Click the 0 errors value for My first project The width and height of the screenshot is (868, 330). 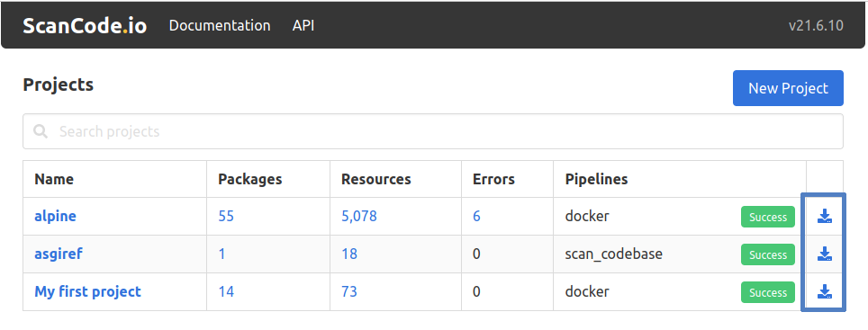click(x=476, y=291)
